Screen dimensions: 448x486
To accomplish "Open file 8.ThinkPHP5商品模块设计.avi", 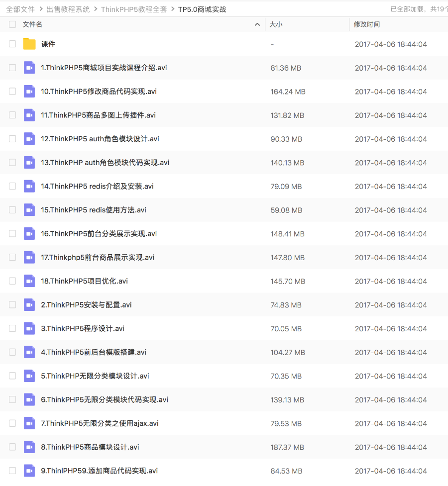I will (90, 447).
